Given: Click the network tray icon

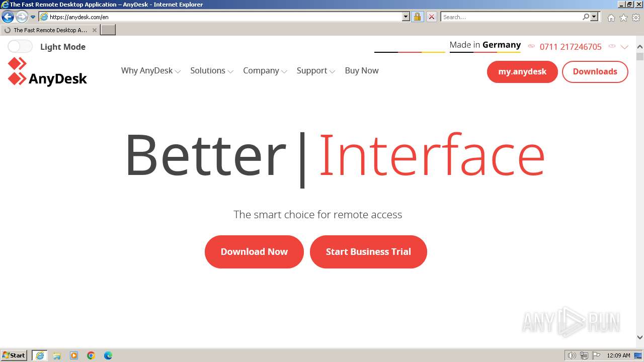Looking at the screenshot, I should (584, 355).
